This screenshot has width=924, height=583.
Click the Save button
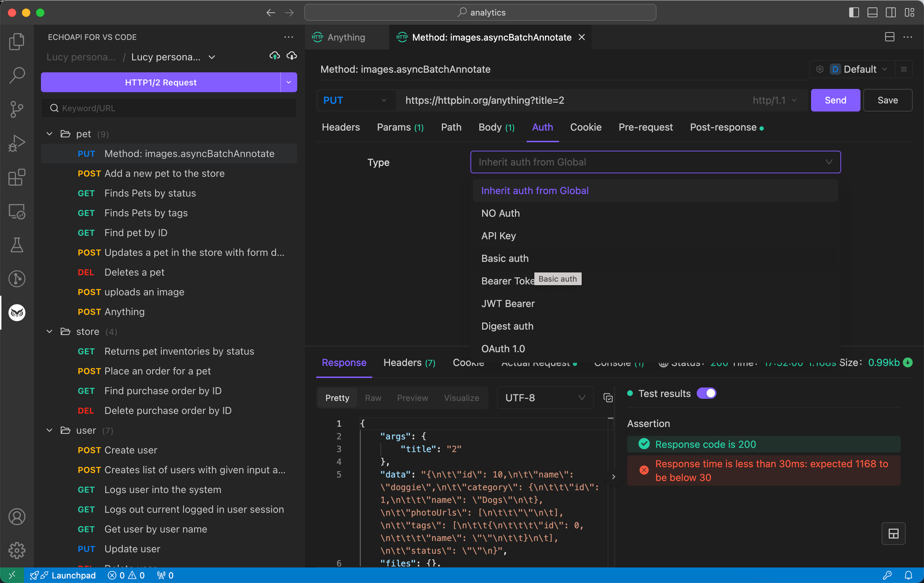point(888,100)
